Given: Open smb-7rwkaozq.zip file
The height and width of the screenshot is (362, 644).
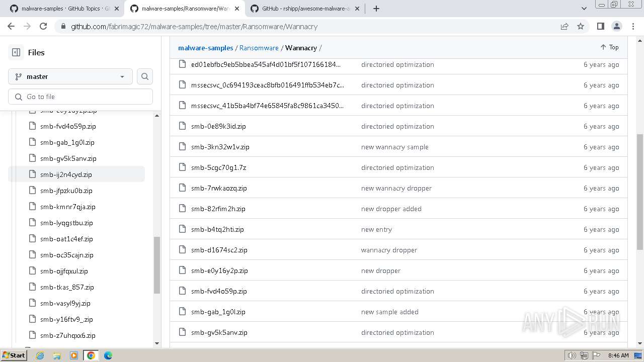Looking at the screenshot, I should tap(219, 188).
